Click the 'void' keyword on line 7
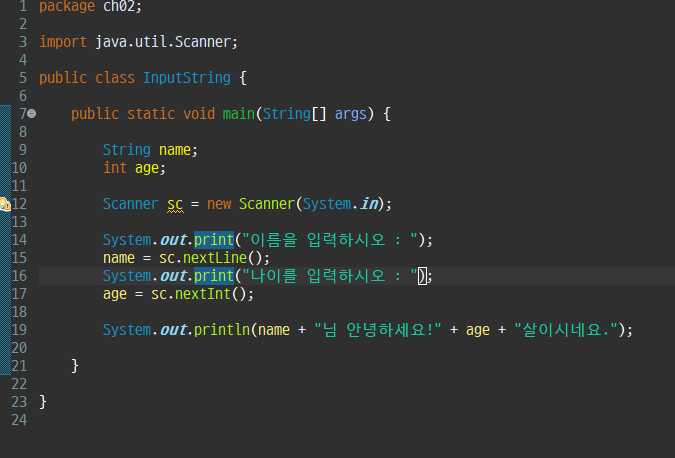675x458 pixels. click(x=199, y=114)
